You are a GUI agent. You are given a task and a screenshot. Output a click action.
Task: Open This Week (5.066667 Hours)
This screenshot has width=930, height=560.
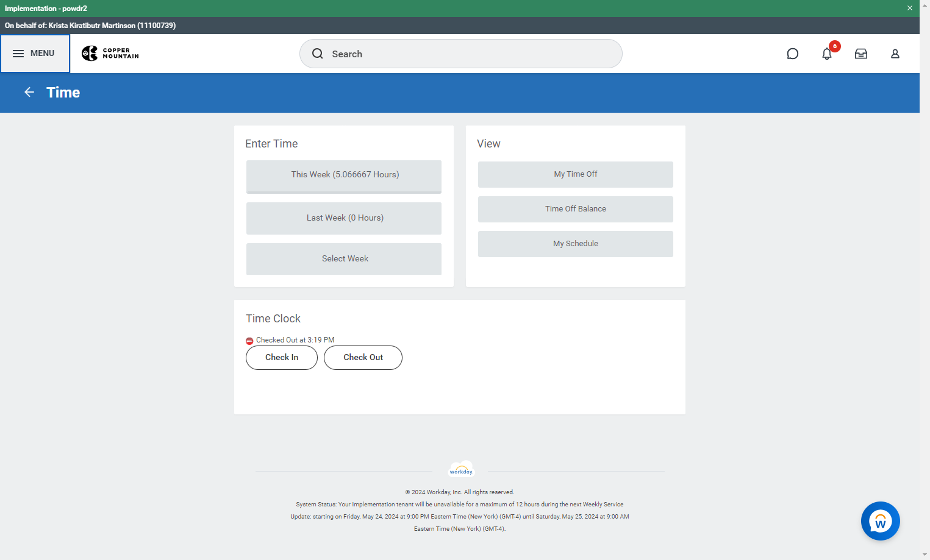[x=344, y=176]
